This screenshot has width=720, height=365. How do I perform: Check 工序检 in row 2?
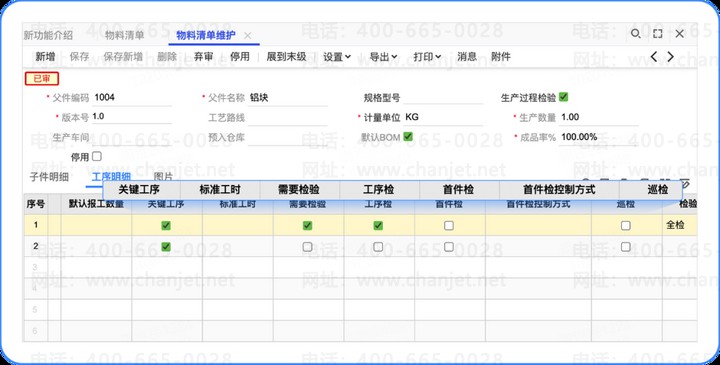pos(378,247)
